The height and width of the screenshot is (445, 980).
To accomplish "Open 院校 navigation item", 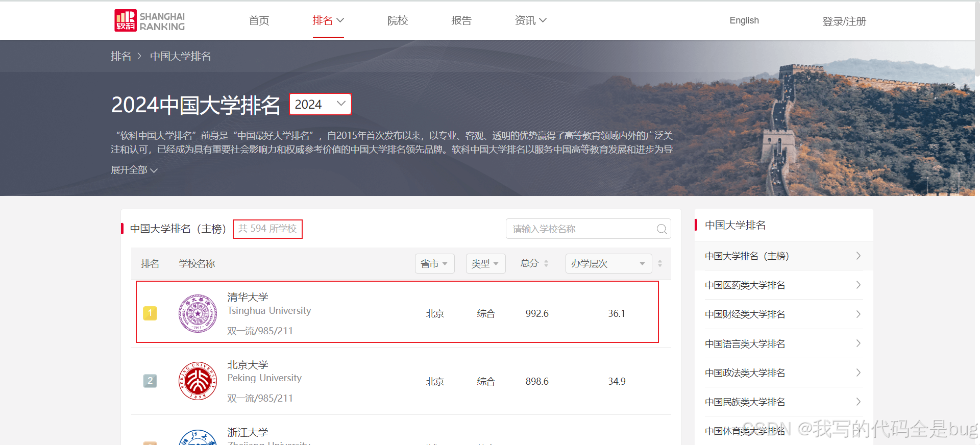I will coord(398,20).
